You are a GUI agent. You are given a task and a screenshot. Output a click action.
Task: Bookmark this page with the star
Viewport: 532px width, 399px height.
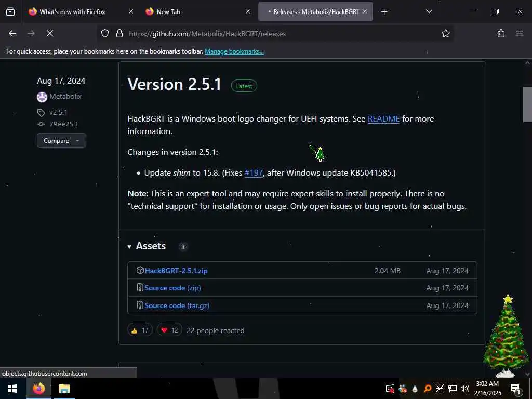click(445, 33)
